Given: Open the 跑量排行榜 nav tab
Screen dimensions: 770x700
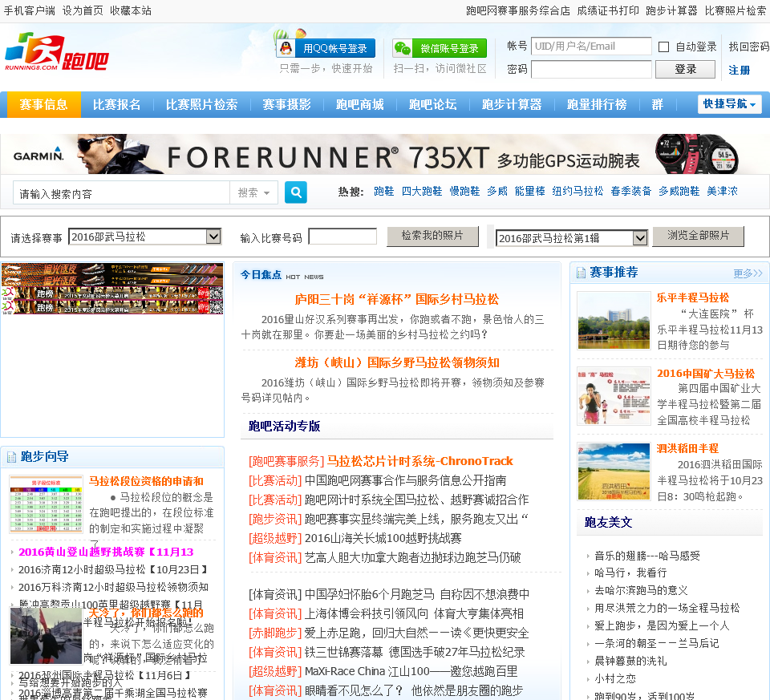Looking at the screenshot, I should (597, 104).
